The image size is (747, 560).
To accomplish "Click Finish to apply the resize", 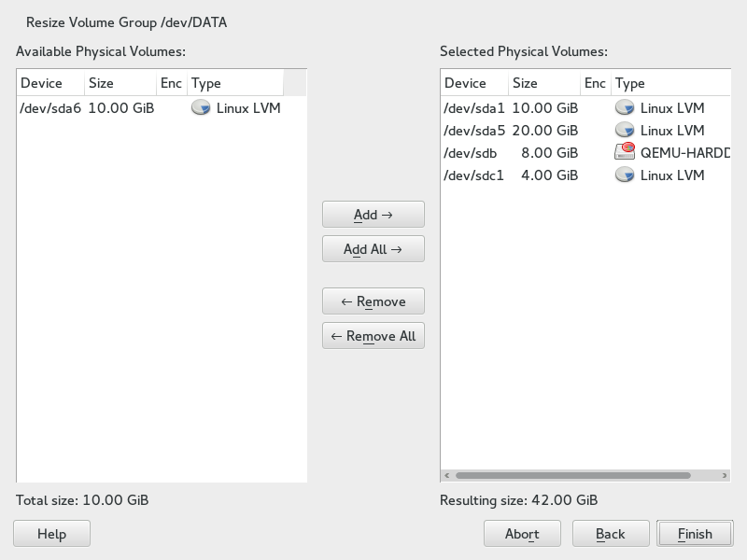I will point(695,534).
